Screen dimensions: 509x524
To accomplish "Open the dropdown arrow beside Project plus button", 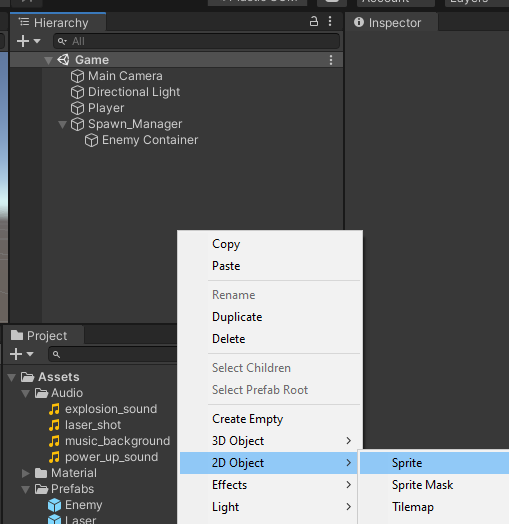I will [x=30, y=354].
